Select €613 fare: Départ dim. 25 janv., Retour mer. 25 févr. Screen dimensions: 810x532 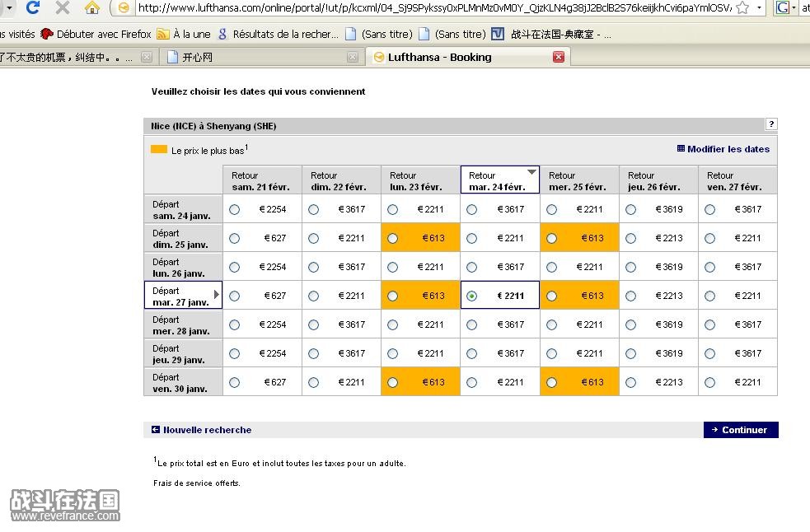552,239
